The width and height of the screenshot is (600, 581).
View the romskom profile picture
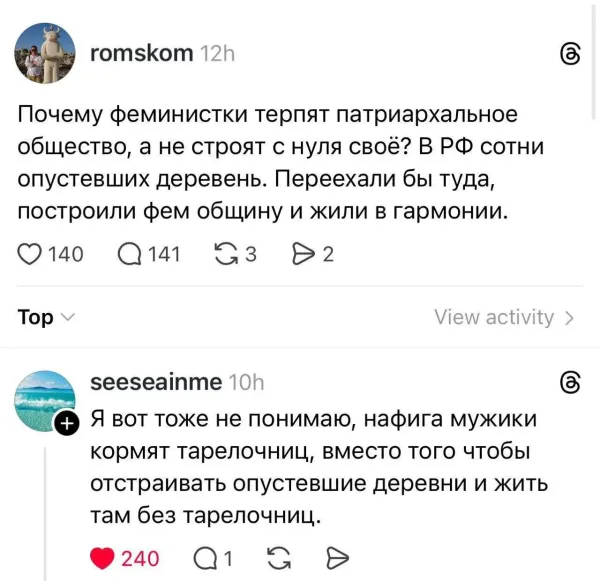click(44, 53)
